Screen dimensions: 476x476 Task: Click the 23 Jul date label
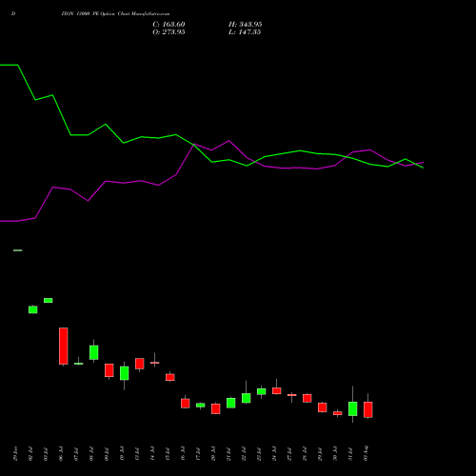(x=259, y=453)
